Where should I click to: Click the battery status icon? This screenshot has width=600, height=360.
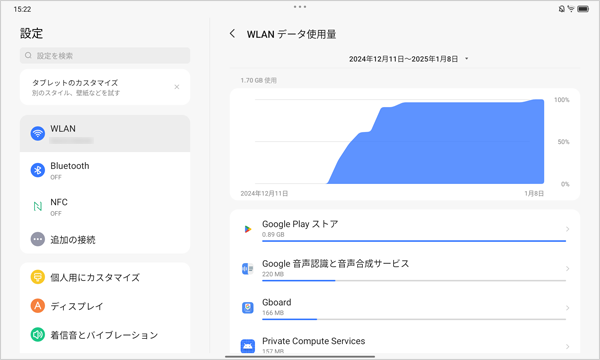click(x=583, y=9)
